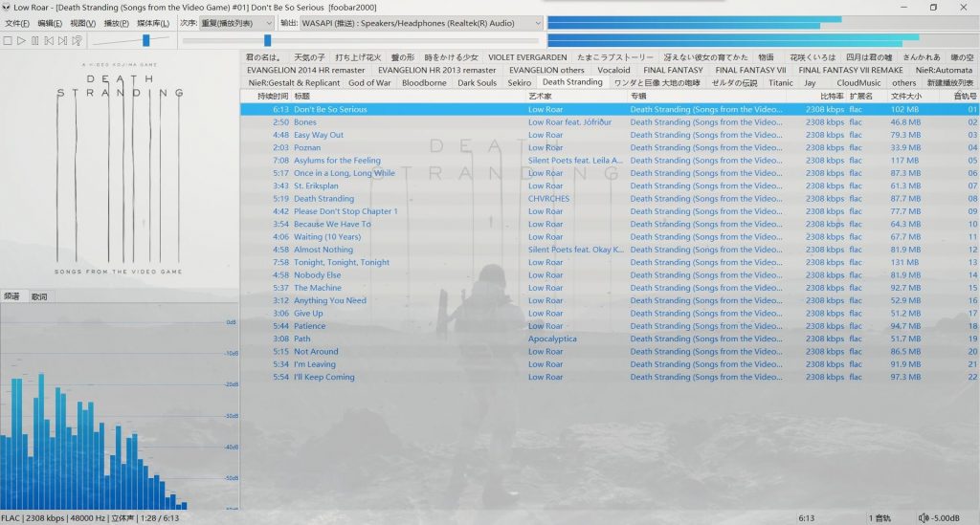
Task: Open the NieR:Gestalt & Replicant tab
Action: point(294,82)
